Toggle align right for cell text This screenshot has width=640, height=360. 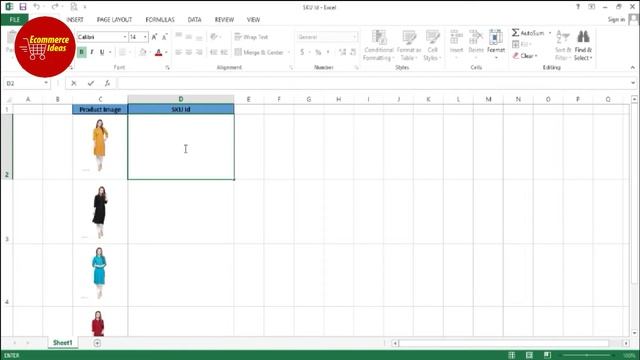pyautogui.click(x=199, y=52)
